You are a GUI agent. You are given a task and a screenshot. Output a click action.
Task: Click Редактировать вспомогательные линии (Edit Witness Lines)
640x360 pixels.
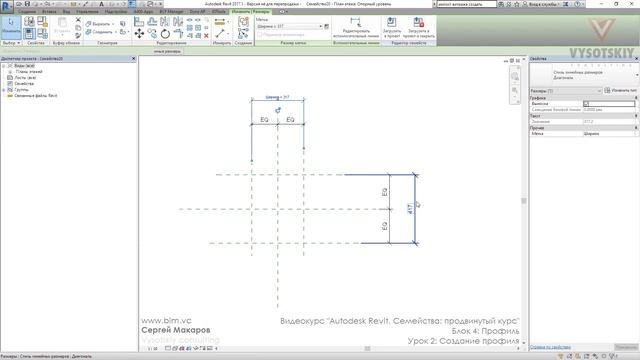(356, 27)
